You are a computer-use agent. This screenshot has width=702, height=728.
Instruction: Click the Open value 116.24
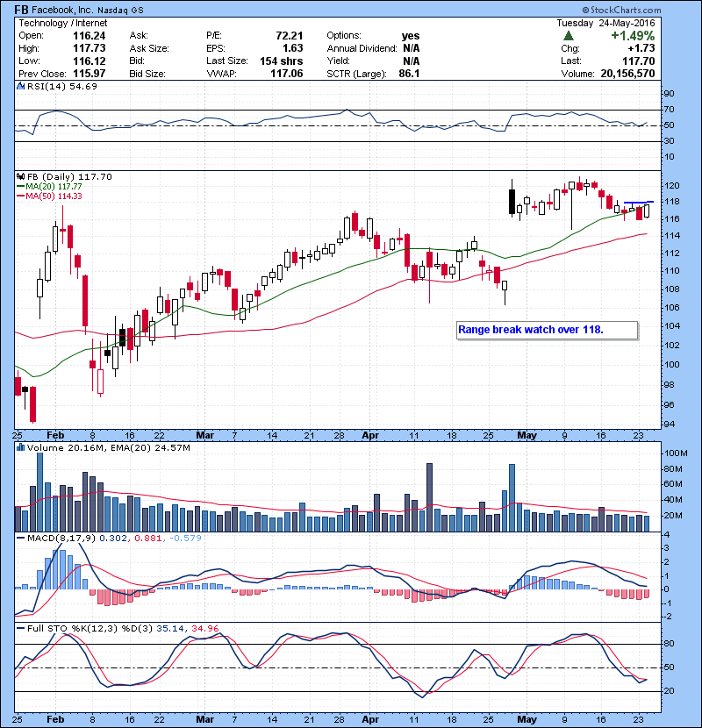point(90,36)
